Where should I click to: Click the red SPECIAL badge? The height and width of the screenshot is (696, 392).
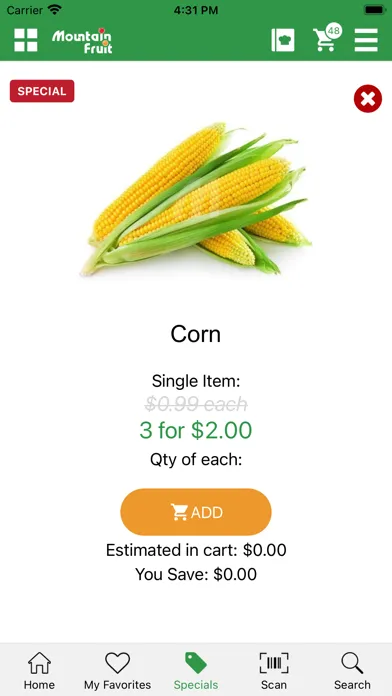pyautogui.click(x=42, y=91)
